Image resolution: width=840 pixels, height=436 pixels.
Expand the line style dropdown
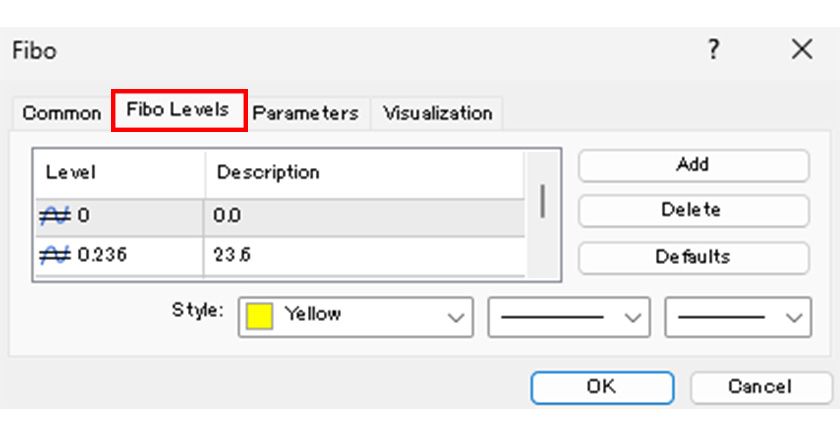(x=631, y=317)
